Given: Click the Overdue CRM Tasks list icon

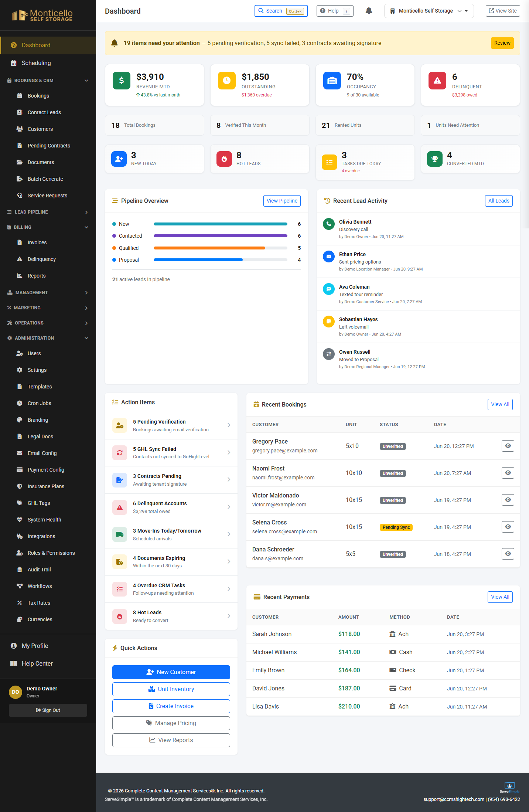Looking at the screenshot, I should click(x=120, y=589).
